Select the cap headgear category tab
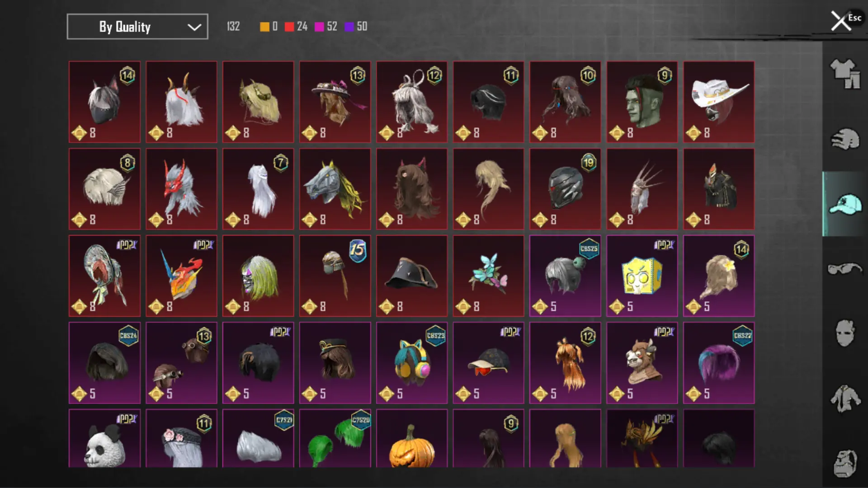Viewport: 868px width, 488px height. [x=844, y=204]
